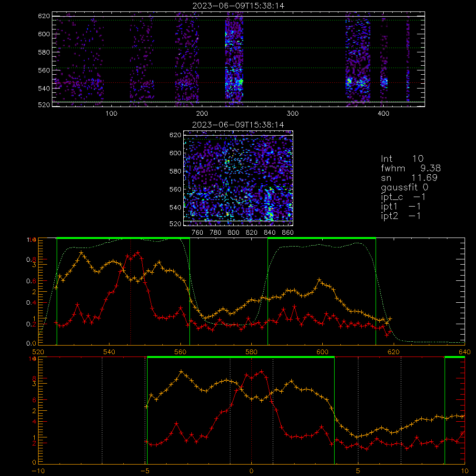This screenshot has height=476, width=476.
Task: Click the x-axis label '400' on the top plot
Action: coord(383,113)
